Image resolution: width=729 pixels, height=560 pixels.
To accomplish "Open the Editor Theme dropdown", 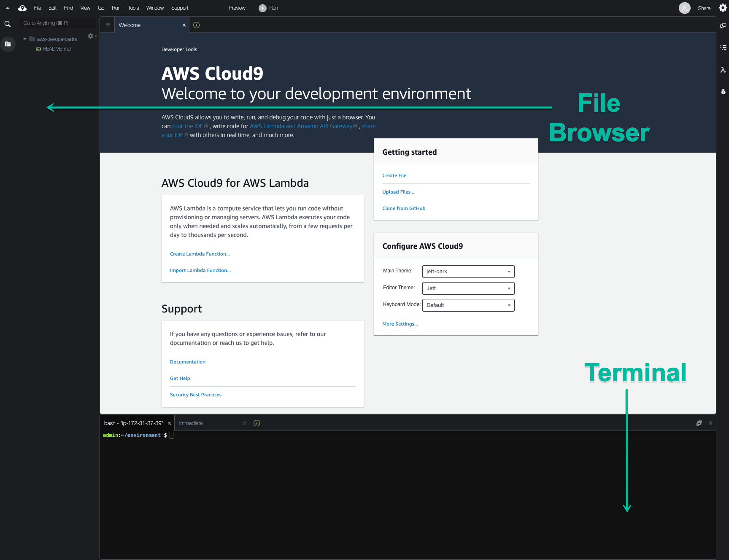I will click(x=468, y=288).
